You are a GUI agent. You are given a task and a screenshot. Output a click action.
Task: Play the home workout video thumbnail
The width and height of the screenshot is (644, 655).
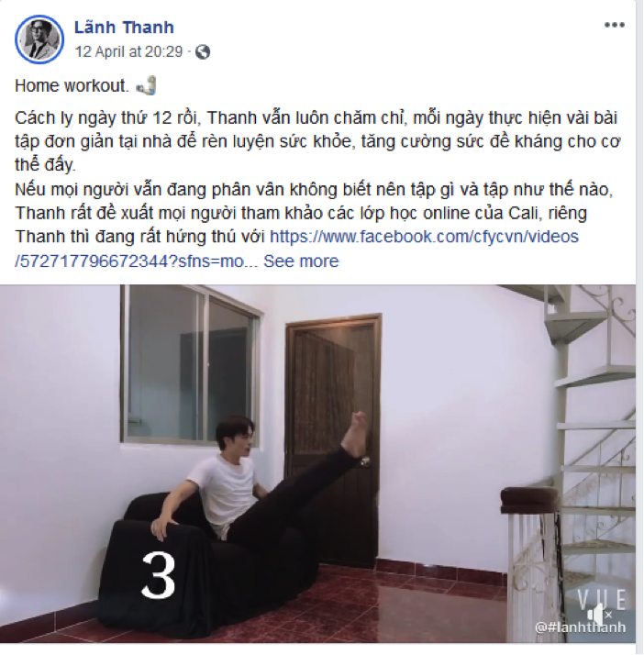coord(317,463)
